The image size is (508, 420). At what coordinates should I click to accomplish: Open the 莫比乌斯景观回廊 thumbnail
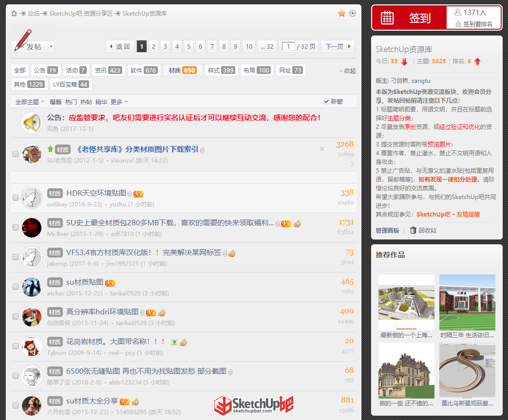(467, 370)
